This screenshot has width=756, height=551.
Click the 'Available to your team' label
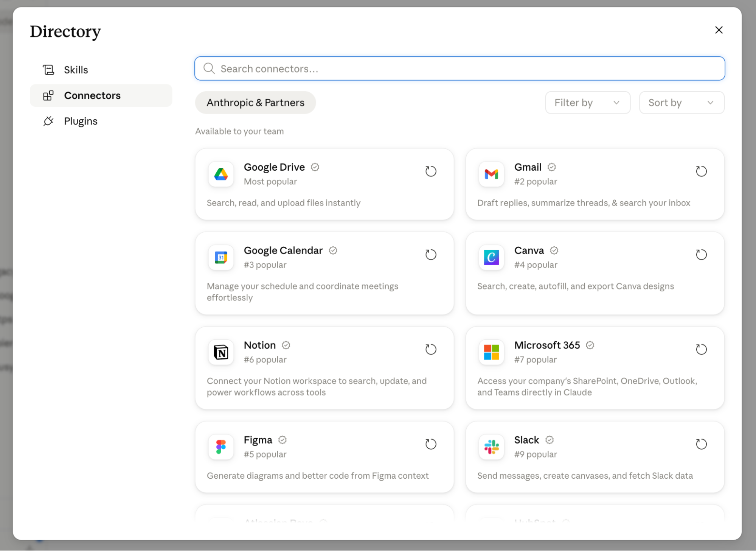click(239, 131)
